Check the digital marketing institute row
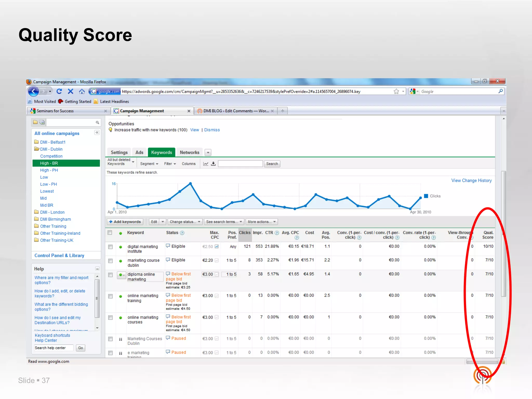The image size is (532, 399). (x=110, y=247)
